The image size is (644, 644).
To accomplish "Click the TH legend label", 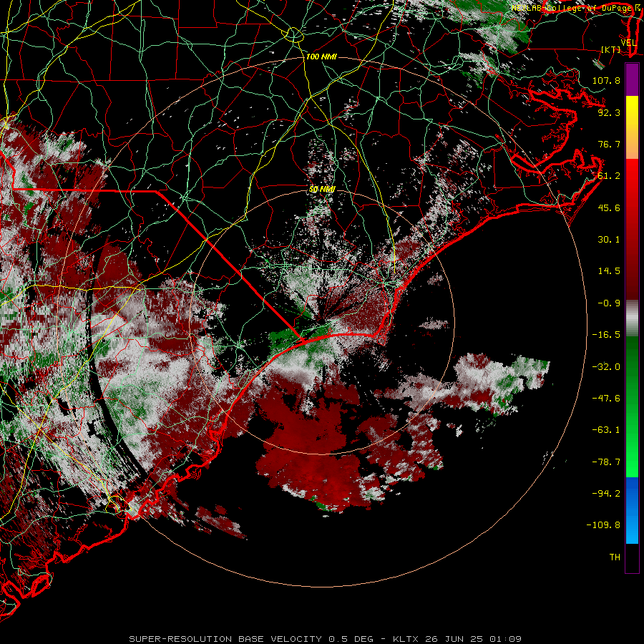I will tap(615, 557).
